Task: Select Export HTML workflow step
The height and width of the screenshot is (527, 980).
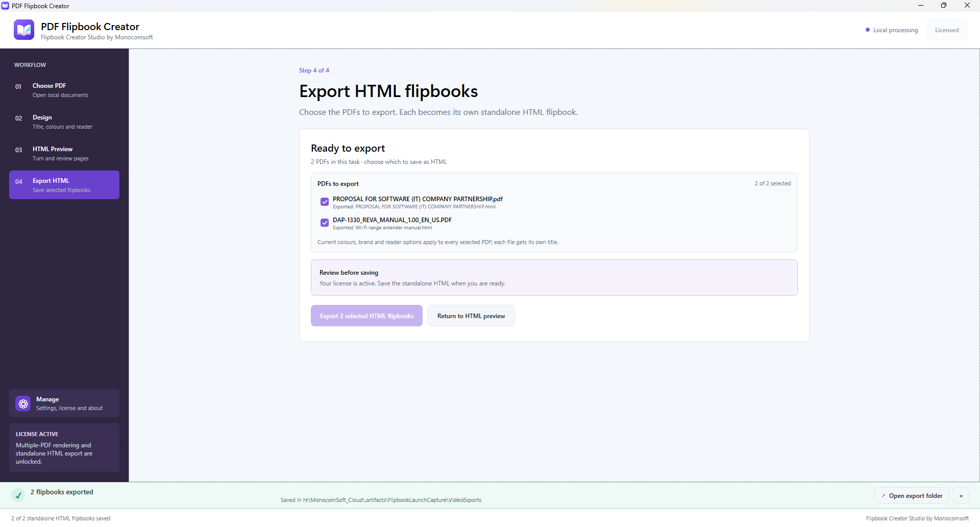Action: (x=64, y=185)
